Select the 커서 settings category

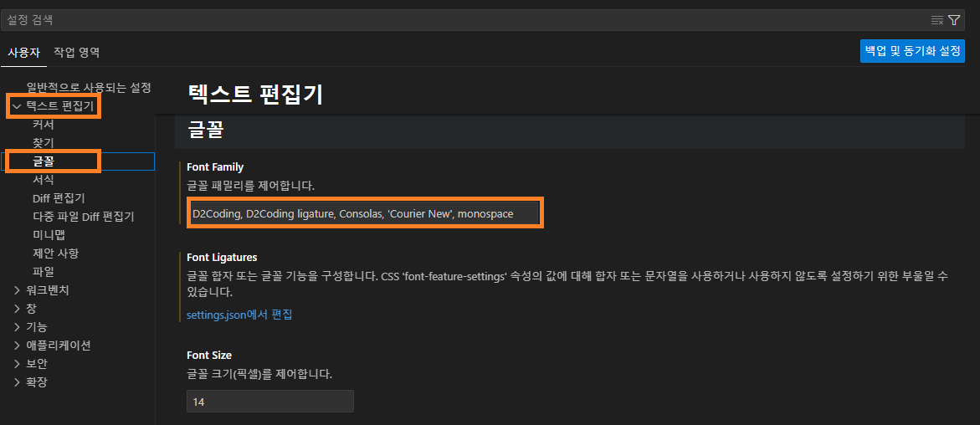pyautogui.click(x=44, y=125)
